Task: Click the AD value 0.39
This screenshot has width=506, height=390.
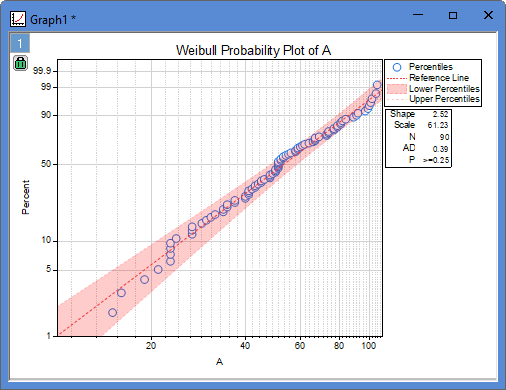Action: pyautogui.click(x=440, y=149)
